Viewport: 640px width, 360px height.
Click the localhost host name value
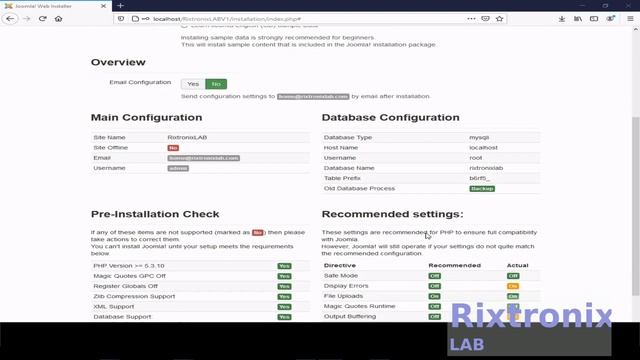coord(483,148)
